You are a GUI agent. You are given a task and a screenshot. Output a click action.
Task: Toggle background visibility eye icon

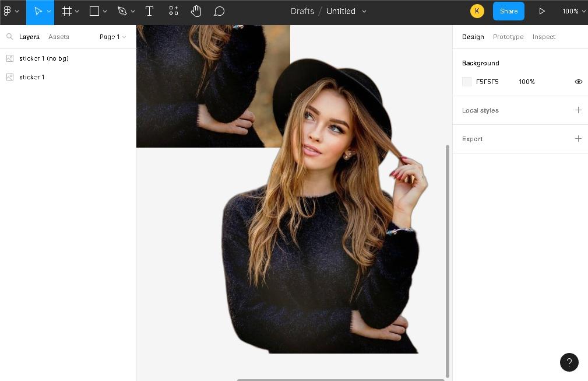[x=578, y=82]
